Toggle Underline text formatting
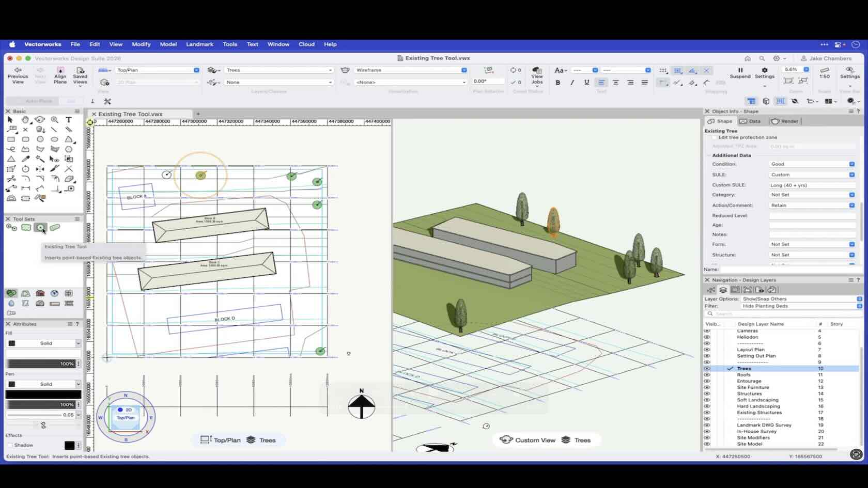Screen dimensions: 868x488 586,83
